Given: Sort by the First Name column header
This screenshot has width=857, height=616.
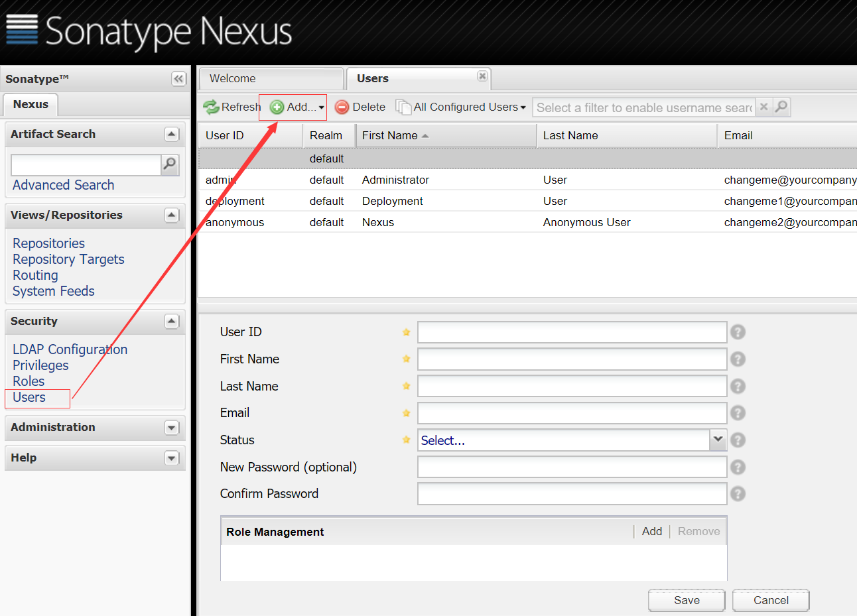Looking at the screenshot, I should pyautogui.click(x=446, y=135).
